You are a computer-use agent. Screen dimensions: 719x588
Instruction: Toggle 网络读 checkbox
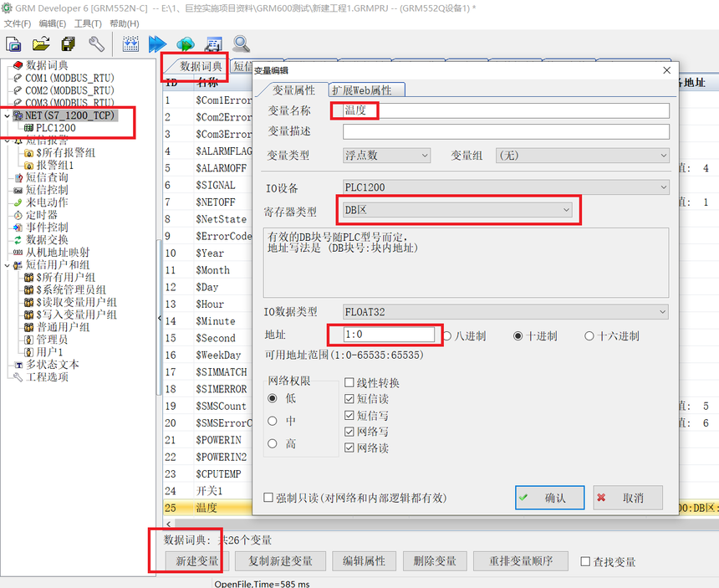coord(349,448)
